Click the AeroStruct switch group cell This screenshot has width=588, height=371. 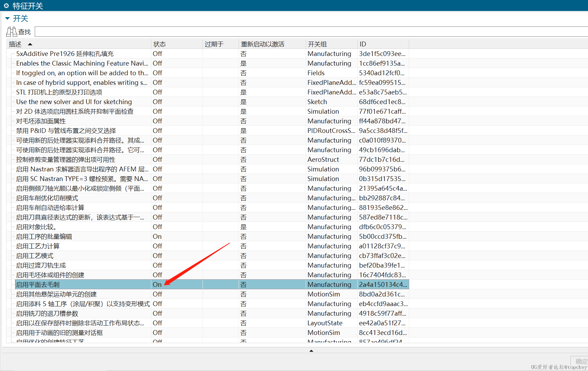(x=323, y=159)
